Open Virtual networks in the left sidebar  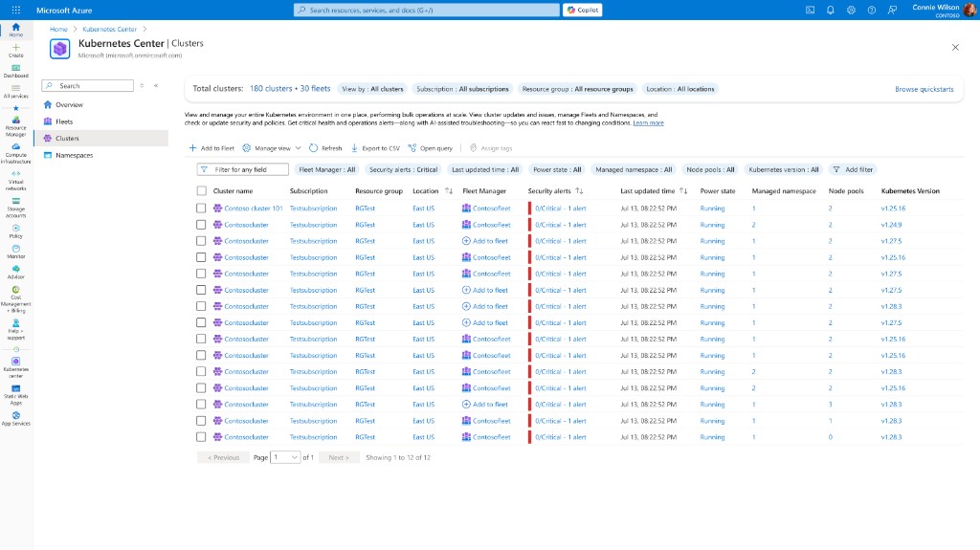[x=16, y=181]
